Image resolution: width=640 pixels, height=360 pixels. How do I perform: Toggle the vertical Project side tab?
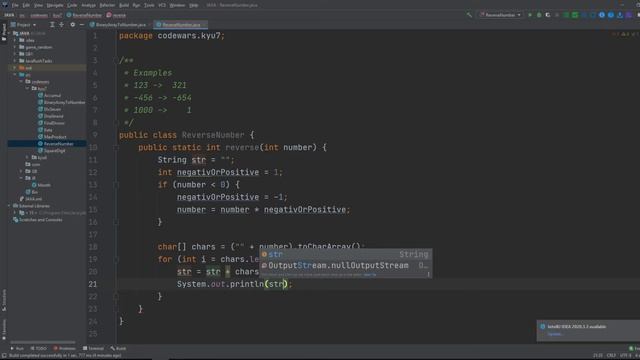point(4,32)
